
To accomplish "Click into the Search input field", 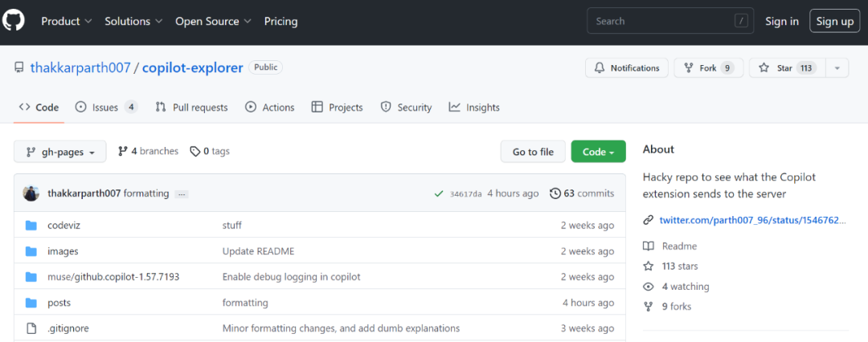I will 661,22.
